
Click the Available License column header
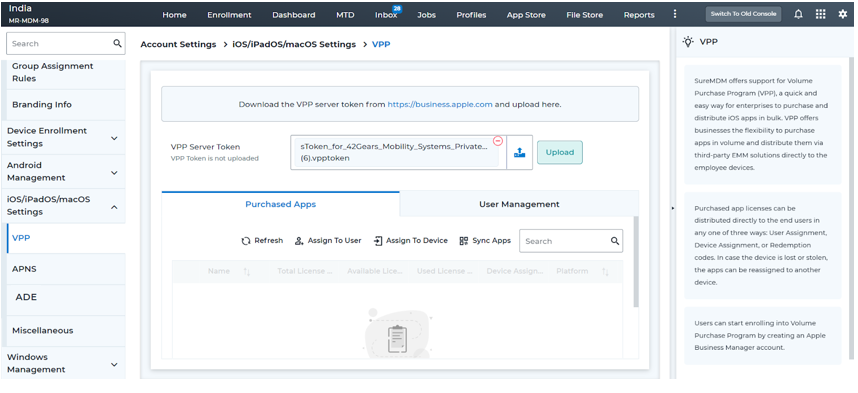(374, 271)
